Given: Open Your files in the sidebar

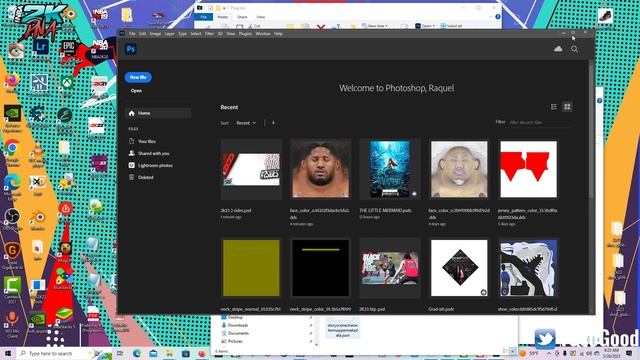Looking at the screenshot, I should [147, 141].
